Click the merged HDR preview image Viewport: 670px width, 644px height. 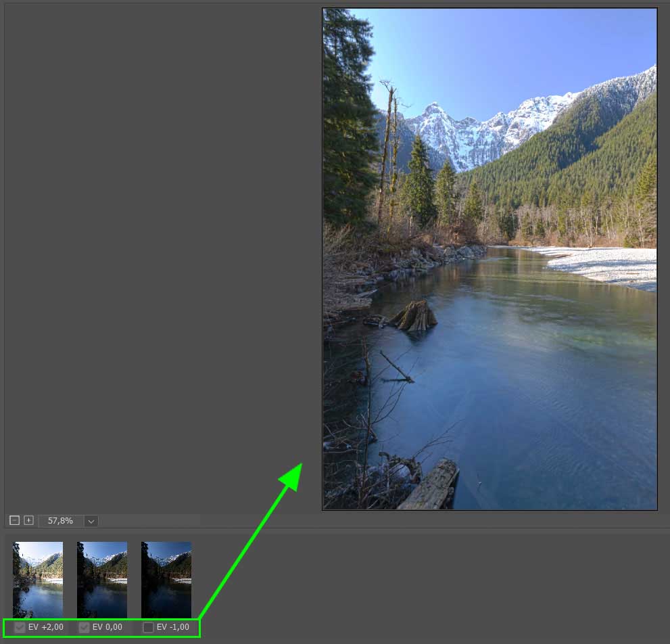(x=489, y=259)
